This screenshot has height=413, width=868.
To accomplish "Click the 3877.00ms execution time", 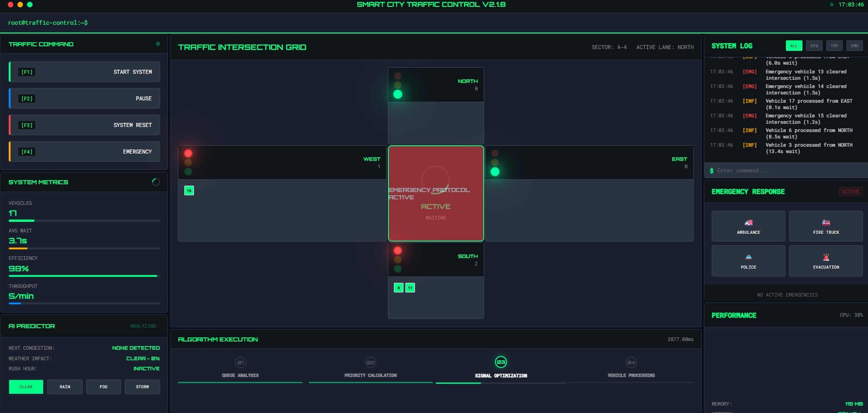I will (x=680, y=339).
